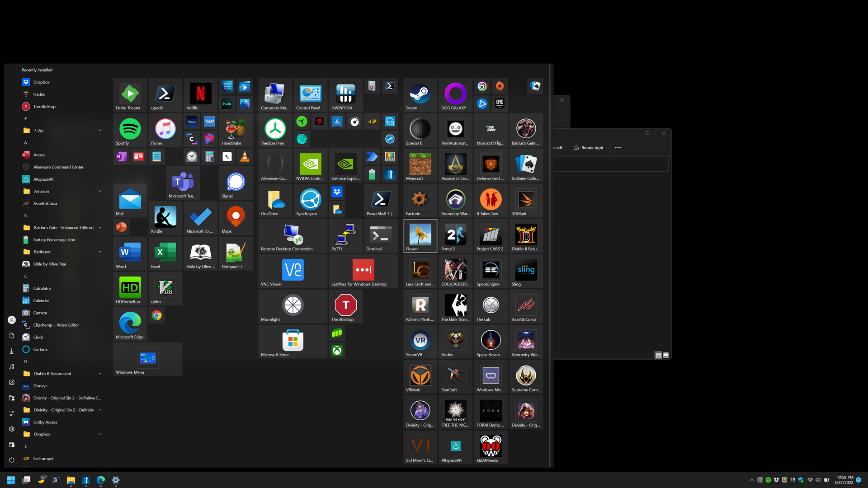Open the Google Chrome small tile
Screen dimensions: 868x488
click(x=157, y=315)
